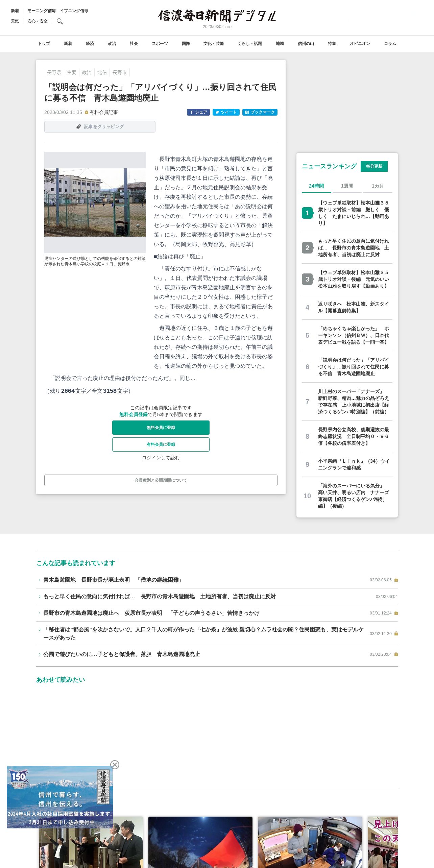Click 毎分更新 badge in ranking header
The image size is (434, 868).
[x=374, y=166]
